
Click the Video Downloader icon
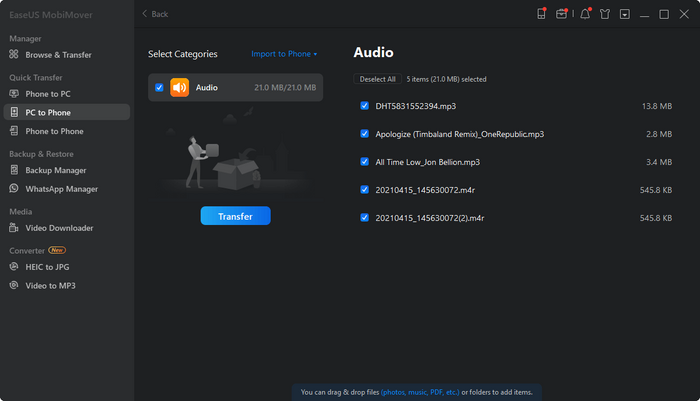tap(14, 227)
